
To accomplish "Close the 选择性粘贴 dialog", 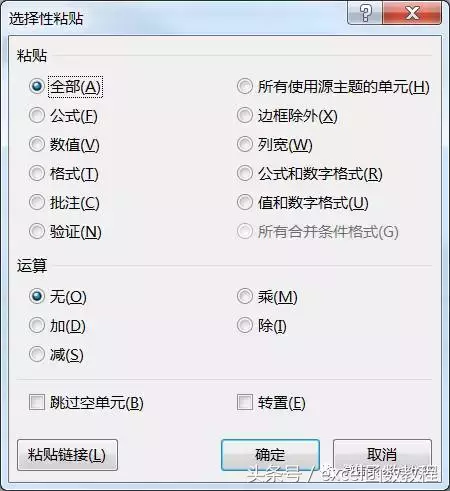I will pos(412,13).
